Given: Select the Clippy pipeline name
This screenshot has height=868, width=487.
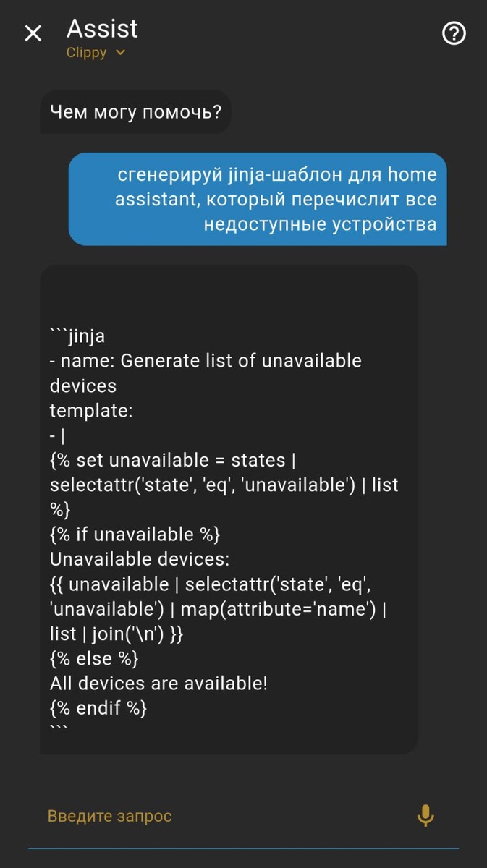Looking at the screenshot, I should (x=86, y=53).
